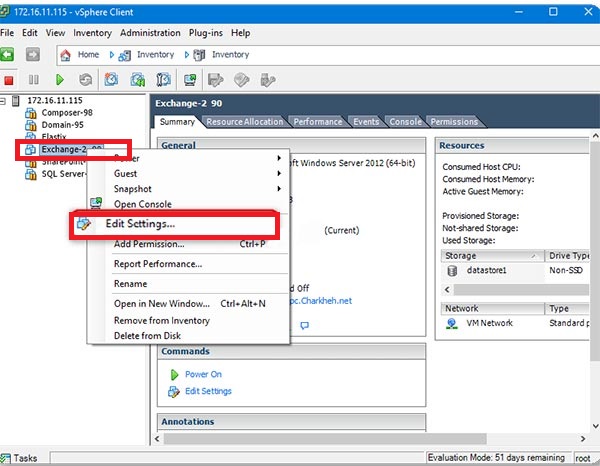The image size is (600, 466).
Task: Click the green back navigation arrow
Action: (x=7, y=55)
